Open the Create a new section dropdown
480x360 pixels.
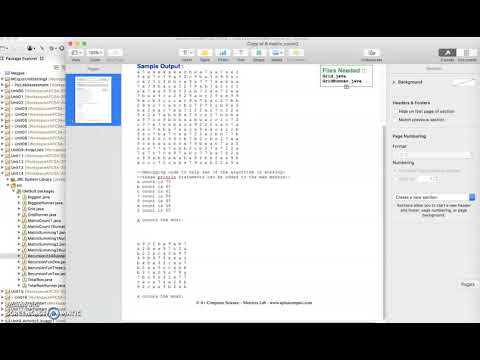[x=434, y=197]
